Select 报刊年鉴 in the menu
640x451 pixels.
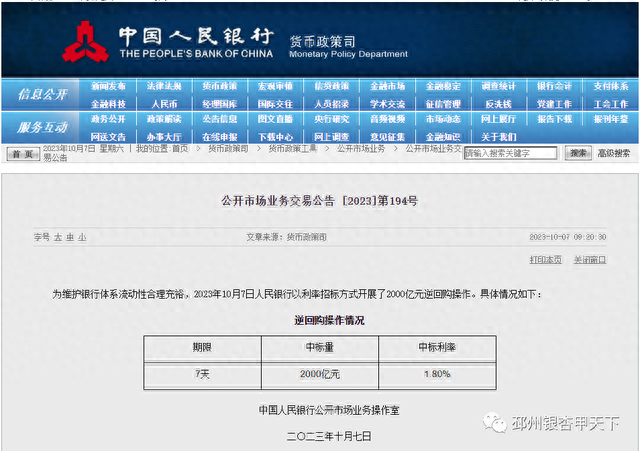point(611,119)
